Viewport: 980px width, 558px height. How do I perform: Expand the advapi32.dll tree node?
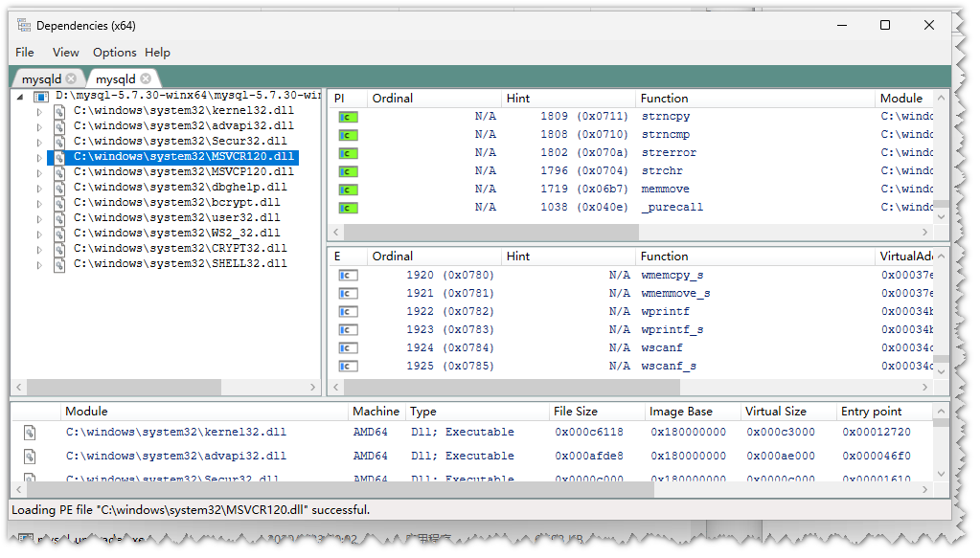pyautogui.click(x=38, y=126)
